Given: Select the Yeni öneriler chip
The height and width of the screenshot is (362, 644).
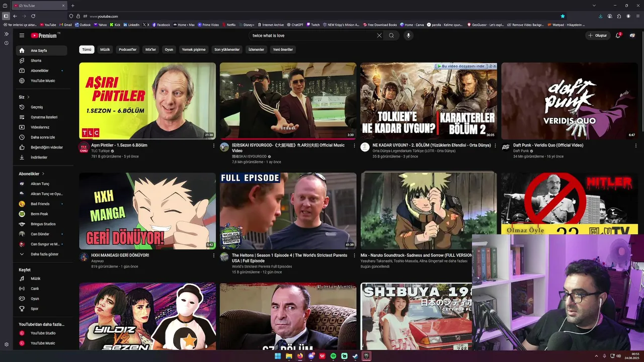Looking at the screenshot, I should (x=283, y=49).
